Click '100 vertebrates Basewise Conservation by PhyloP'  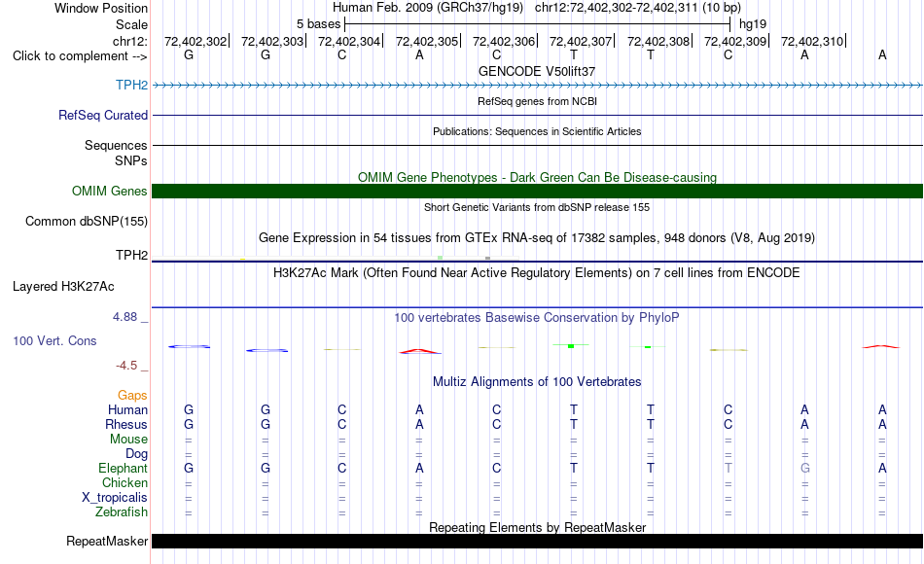[537, 318]
